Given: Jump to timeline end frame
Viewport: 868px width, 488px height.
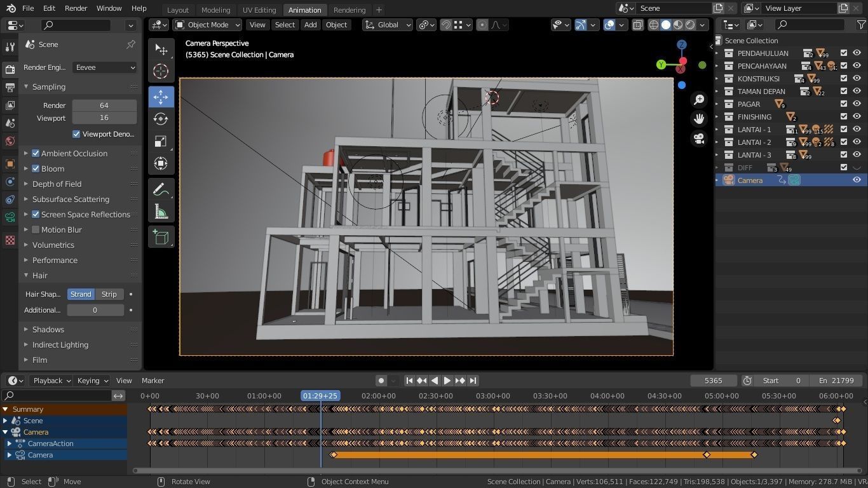Looking at the screenshot, I should (473, 381).
